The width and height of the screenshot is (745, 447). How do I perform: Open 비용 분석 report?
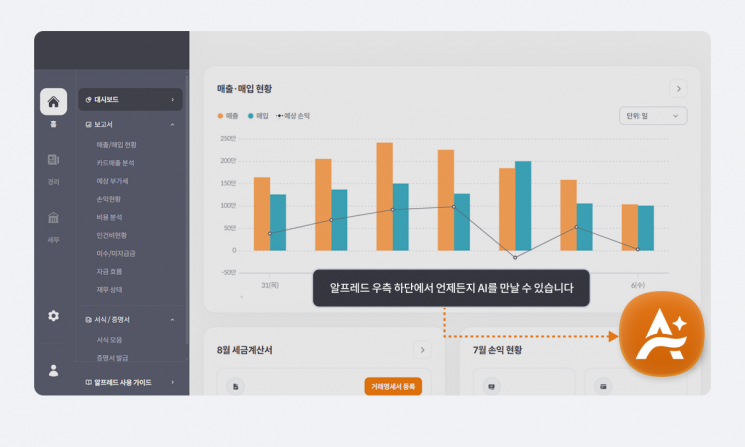109,217
